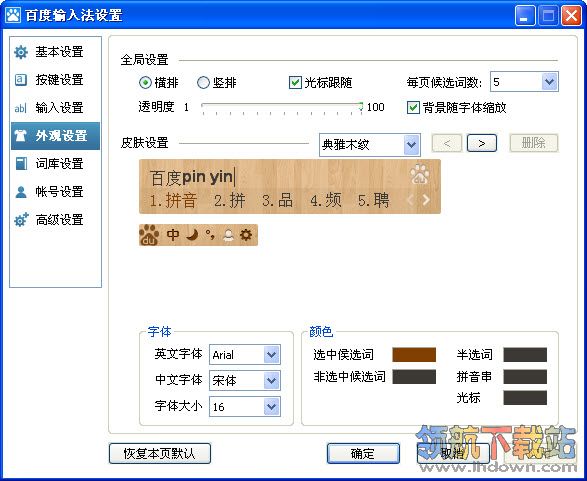Image resolution: width=587 pixels, height=481 pixels.
Task: Click the 帐号设置 person icon
Action: 21,192
